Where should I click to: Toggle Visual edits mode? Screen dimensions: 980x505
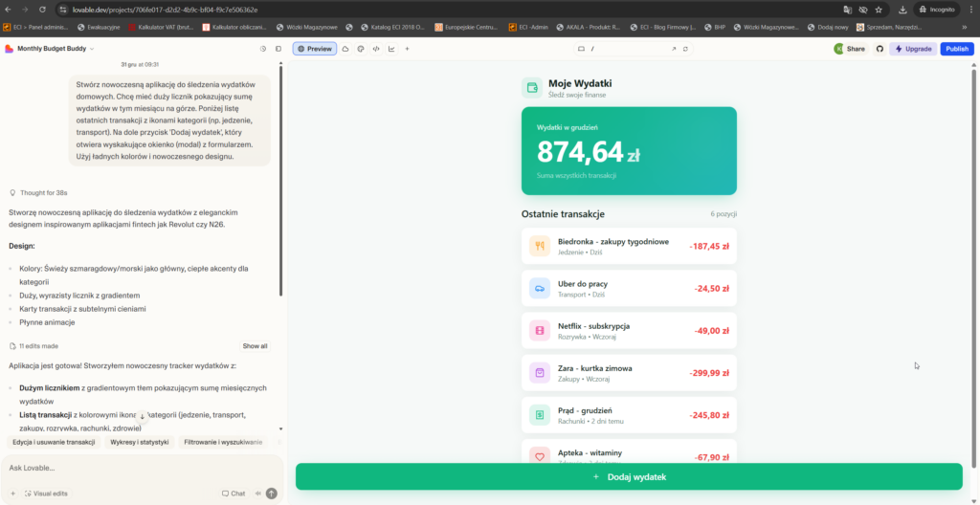(x=45, y=494)
